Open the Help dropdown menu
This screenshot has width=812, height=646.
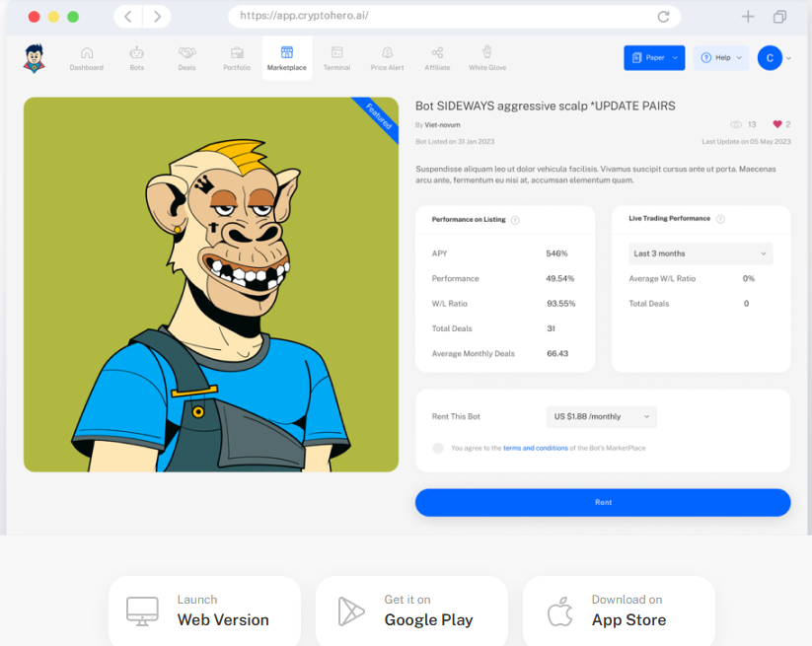pos(720,58)
